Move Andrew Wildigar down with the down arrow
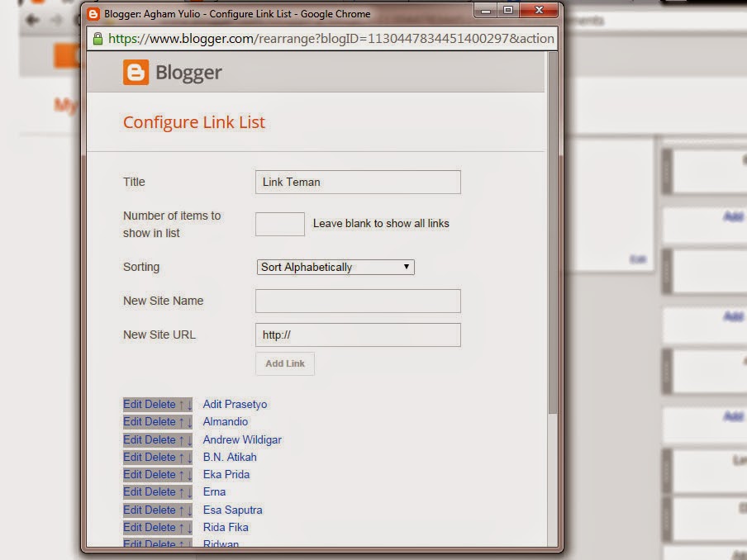The image size is (747, 560). (x=189, y=440)
